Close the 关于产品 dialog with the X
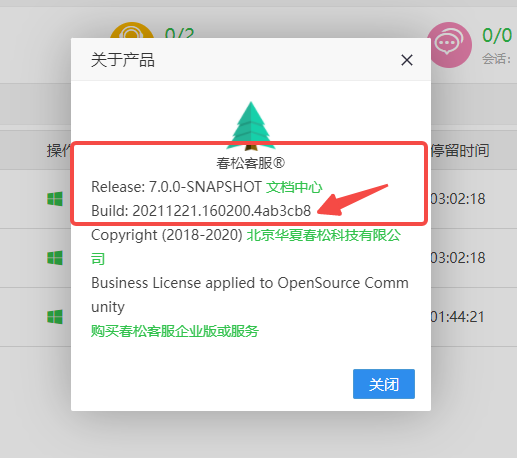The height and width of the screenshot is (458, 517). point(407,60)
